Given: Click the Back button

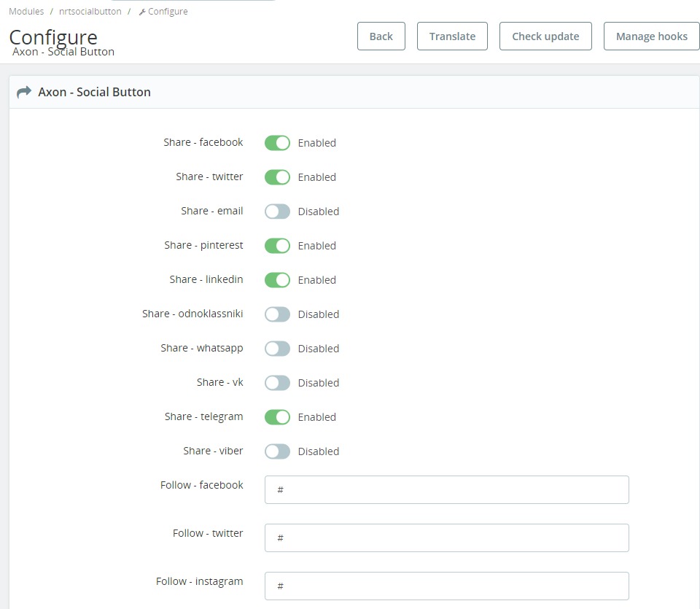Looking at the screenshot, I should click(381, 36).
